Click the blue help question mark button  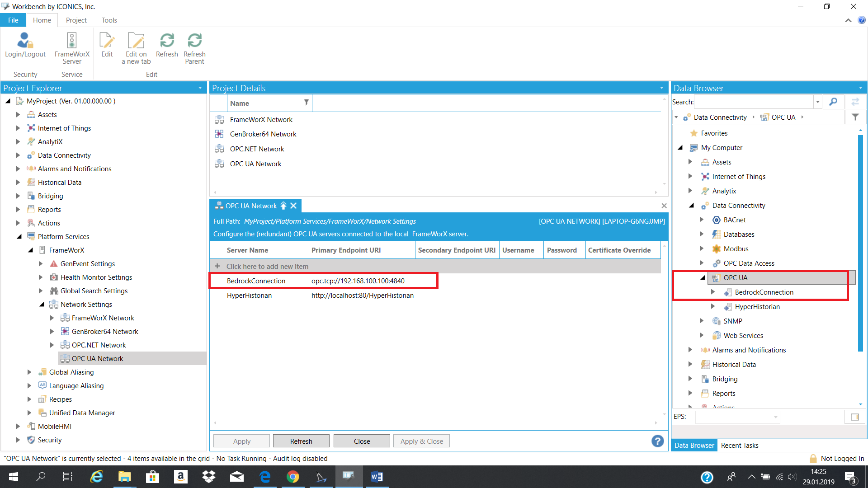pos(658,441)
